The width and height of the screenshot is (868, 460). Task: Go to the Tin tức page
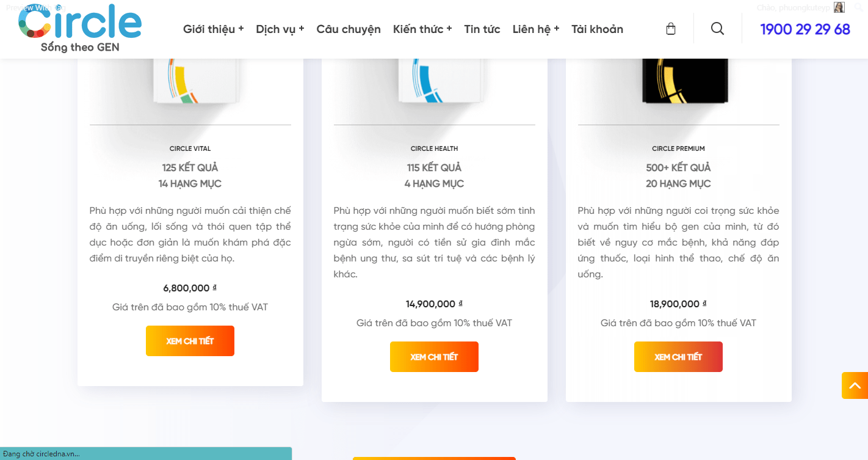[482, 29]
